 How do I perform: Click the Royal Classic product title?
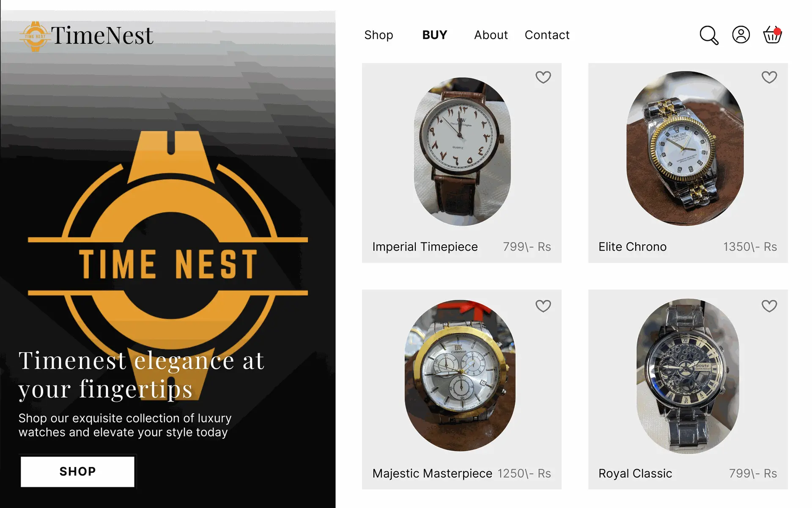click(635, 473)
